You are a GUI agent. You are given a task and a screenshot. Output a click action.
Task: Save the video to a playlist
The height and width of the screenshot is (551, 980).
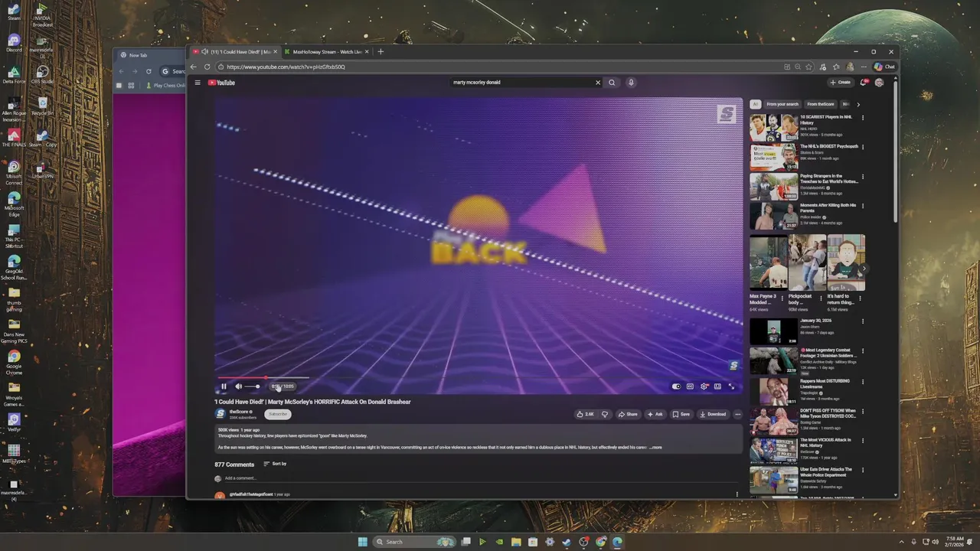681,414
